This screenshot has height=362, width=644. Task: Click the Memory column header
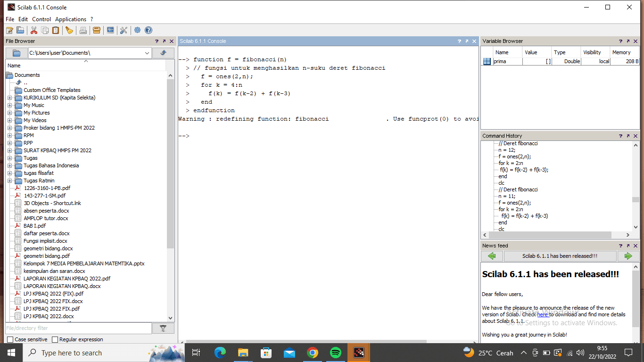click(625, 52)
